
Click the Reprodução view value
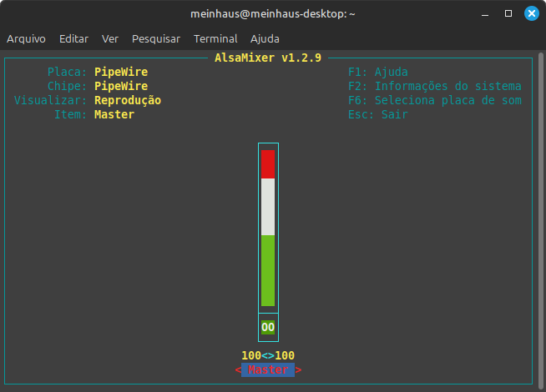128,100
